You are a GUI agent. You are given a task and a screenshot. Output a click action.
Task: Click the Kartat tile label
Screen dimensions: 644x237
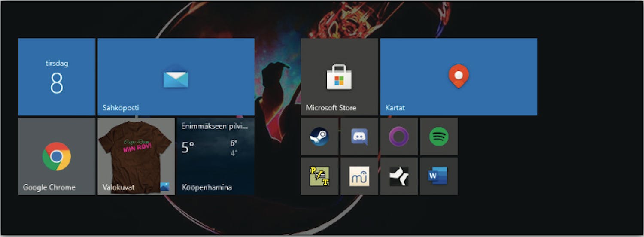(395, 108)
